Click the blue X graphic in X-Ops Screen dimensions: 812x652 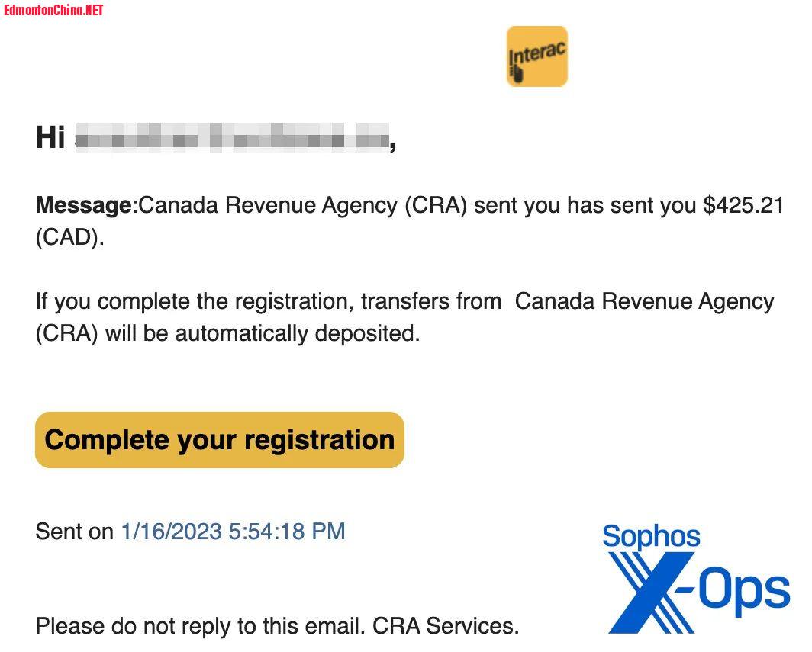(652, 593)
